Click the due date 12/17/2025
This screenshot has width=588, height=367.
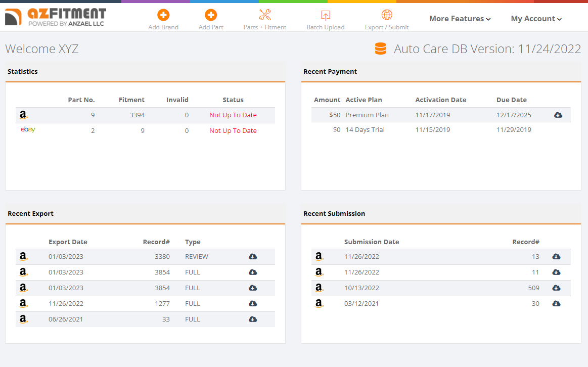[514, 115]
